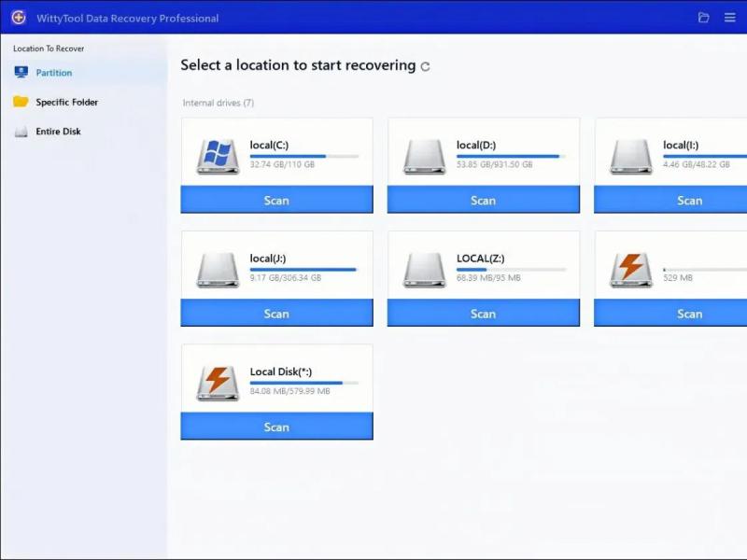Click the local(J:) usage bar
The height and width of the screenshot is (560, 747).
pyautogui.click(x=304, y=270)
